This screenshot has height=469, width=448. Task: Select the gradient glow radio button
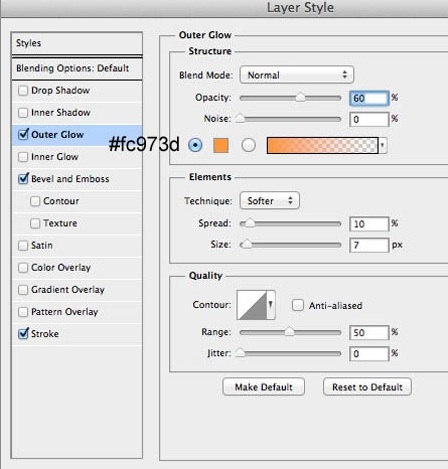248,145
